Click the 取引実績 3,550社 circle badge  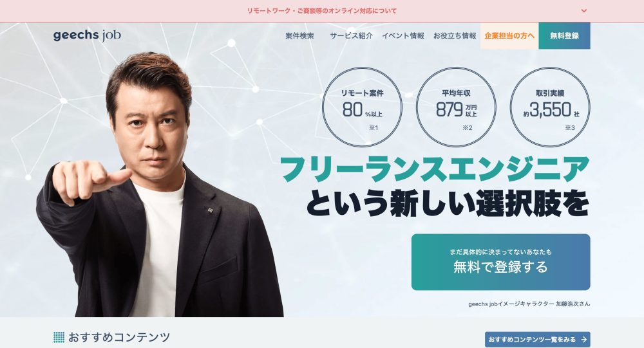click(x=550, y=107)
